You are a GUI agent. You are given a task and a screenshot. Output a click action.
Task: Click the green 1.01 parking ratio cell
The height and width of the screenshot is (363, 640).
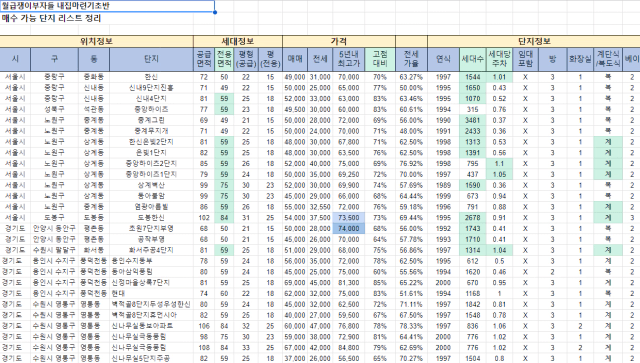499,77
